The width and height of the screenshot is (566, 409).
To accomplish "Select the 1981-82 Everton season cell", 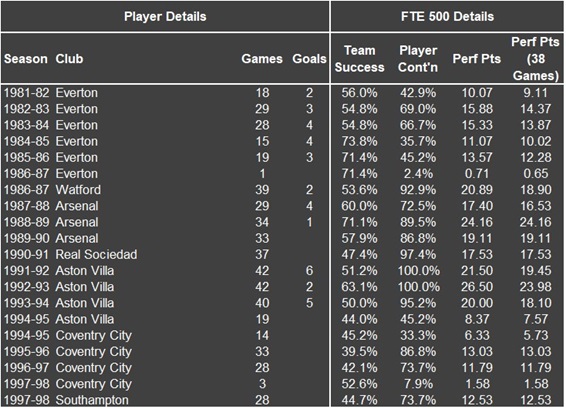I will pyautogui.click(x=26, y=93).
